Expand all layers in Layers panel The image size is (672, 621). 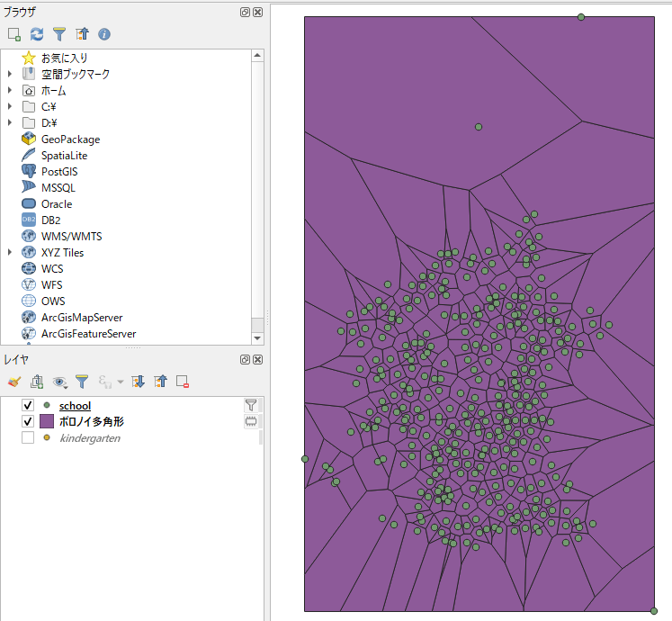(138, 382)
